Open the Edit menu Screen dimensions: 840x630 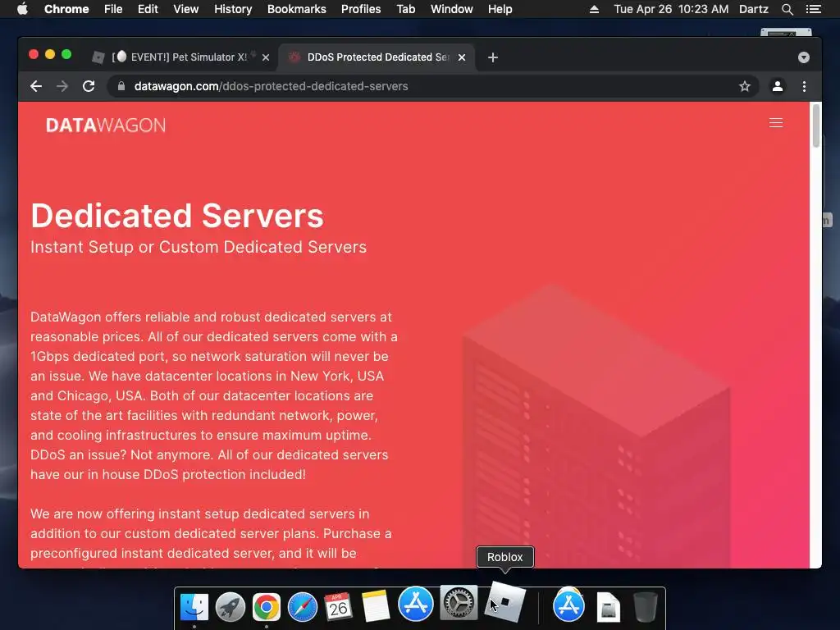tap(148, 9)
